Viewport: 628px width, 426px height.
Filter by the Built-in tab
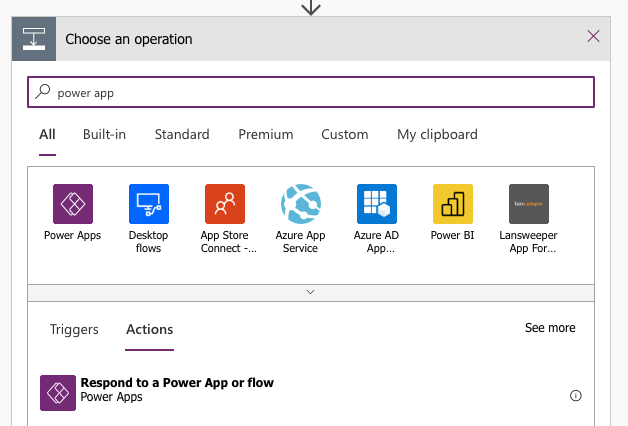click(104, 134)
